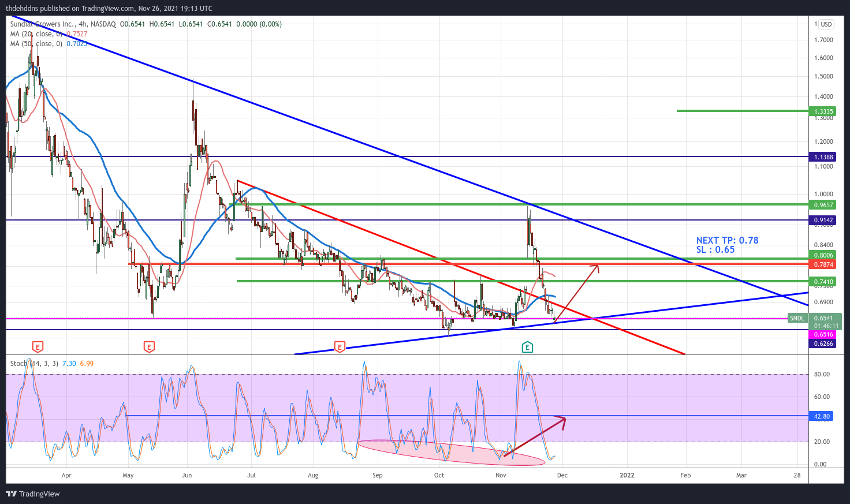The width and height of the screenshot is (850, 504).
Task: Click the Dec label on time axis
Action: (x=562, y=475)
